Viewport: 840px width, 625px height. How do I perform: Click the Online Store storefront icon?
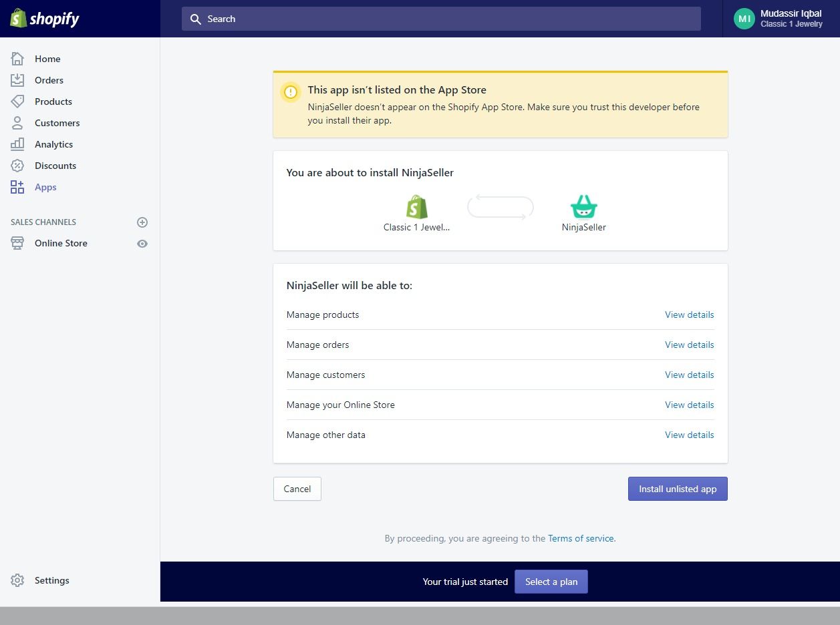[17, 243]
